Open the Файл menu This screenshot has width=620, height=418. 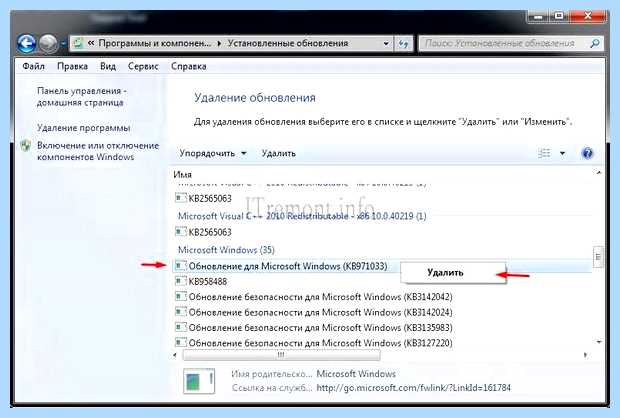[33, 66]
